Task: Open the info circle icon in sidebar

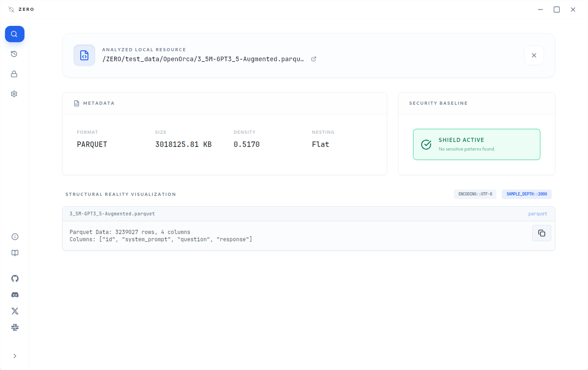Action: pyautogui.click(x=15, y=237)
